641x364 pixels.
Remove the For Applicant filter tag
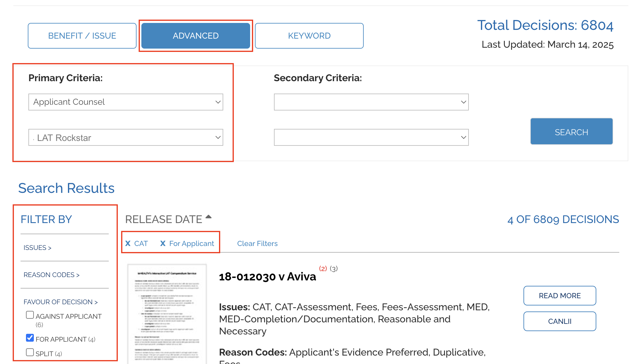coord(163,243)
